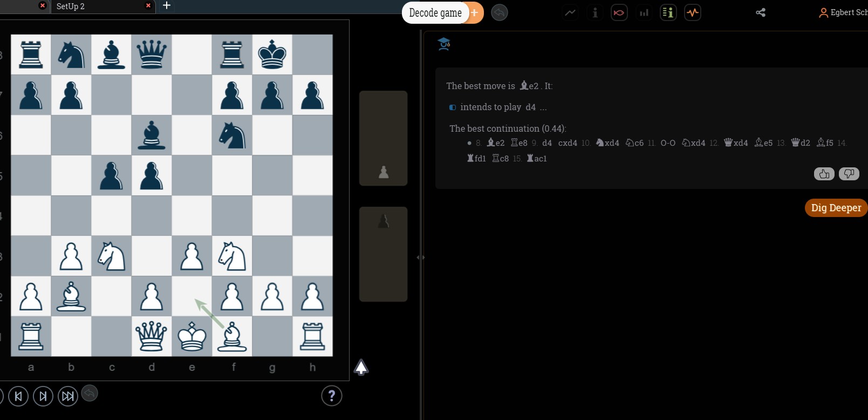The height and width of the screenshot is (420, 868).
Task: Jump to the last move
Action: [68, 396]
